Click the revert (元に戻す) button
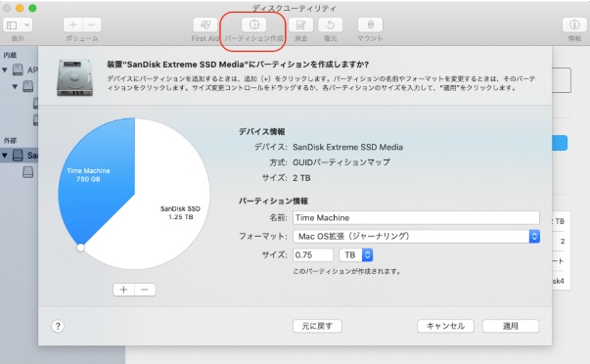Screen dimensions: 590x364 [x=317, y=326]
